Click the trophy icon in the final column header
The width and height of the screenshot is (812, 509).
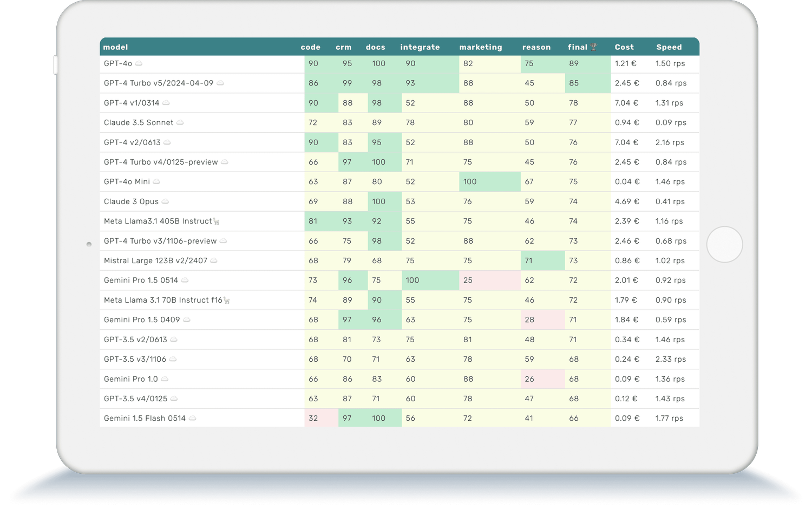click(593, 47)
